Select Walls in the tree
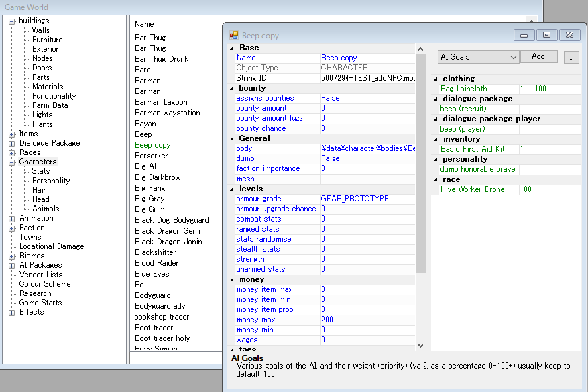The width and height of the screenshot is (588, 392). tap(41, 30)
